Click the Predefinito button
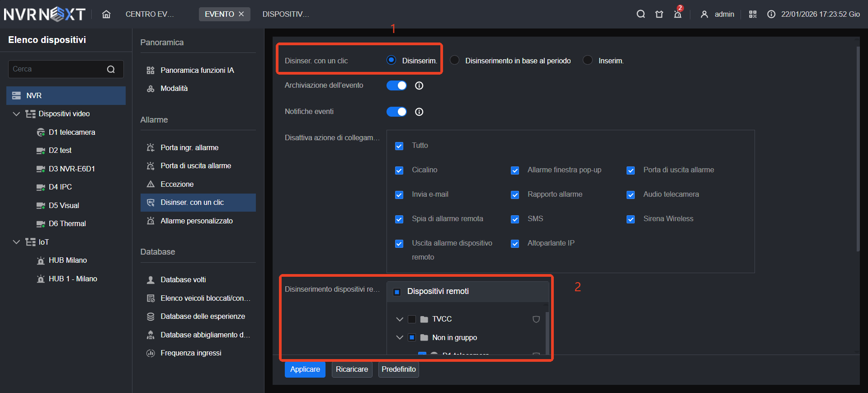The width and height of the screenshot is (868, 393). pyautogui.click(x=399, y=369)
